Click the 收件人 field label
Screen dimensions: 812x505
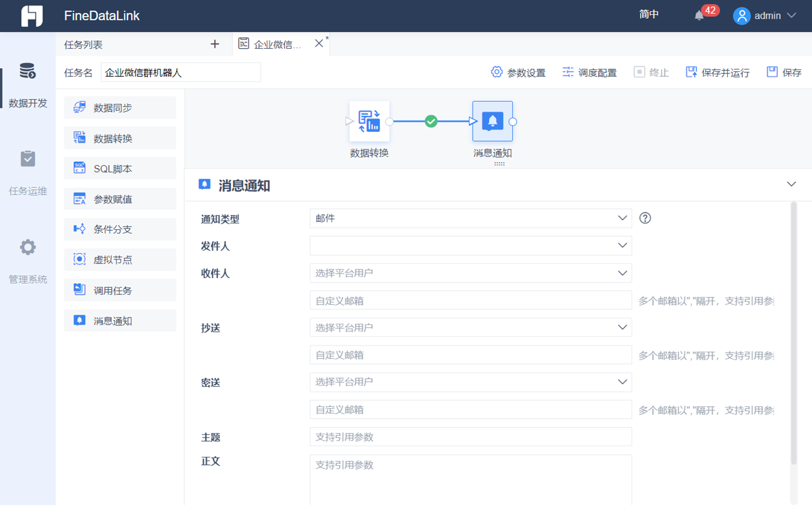click(215, 274)
